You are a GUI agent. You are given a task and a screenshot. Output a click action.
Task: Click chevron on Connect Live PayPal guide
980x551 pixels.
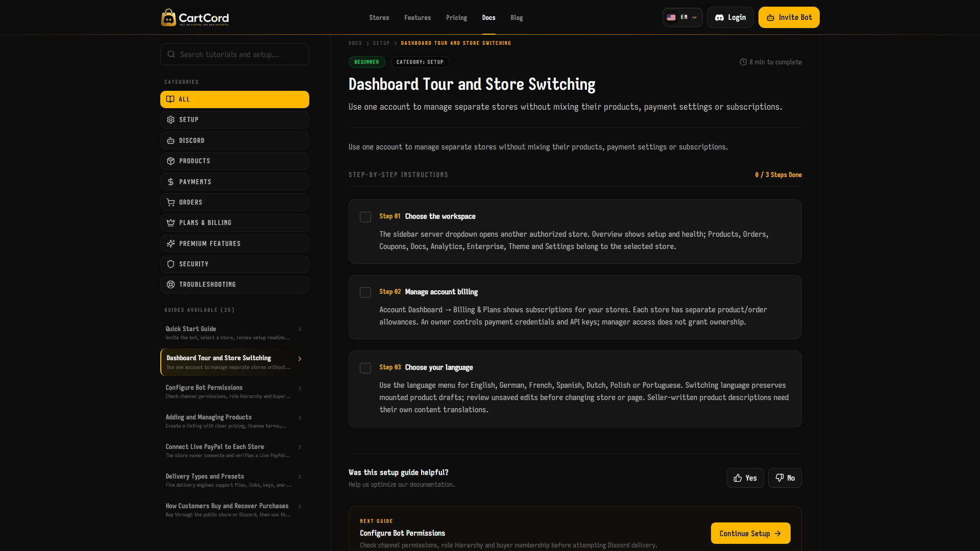coord(300,447)
